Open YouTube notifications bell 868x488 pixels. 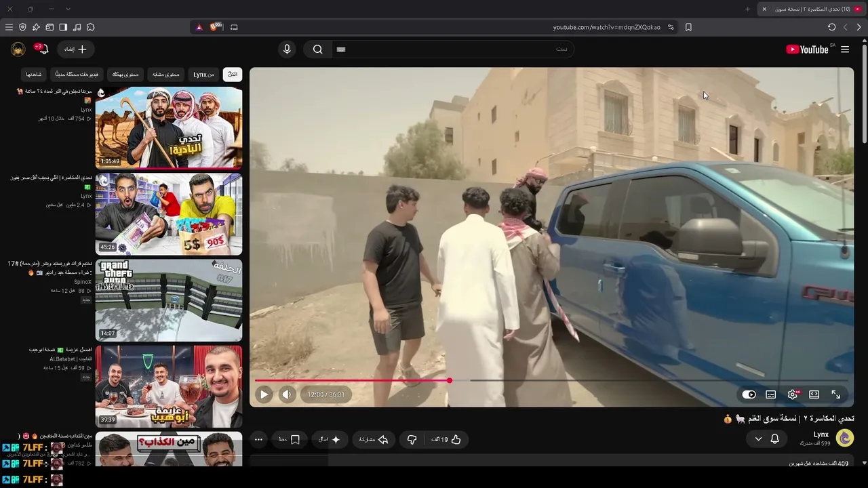(x=43, y=49)
